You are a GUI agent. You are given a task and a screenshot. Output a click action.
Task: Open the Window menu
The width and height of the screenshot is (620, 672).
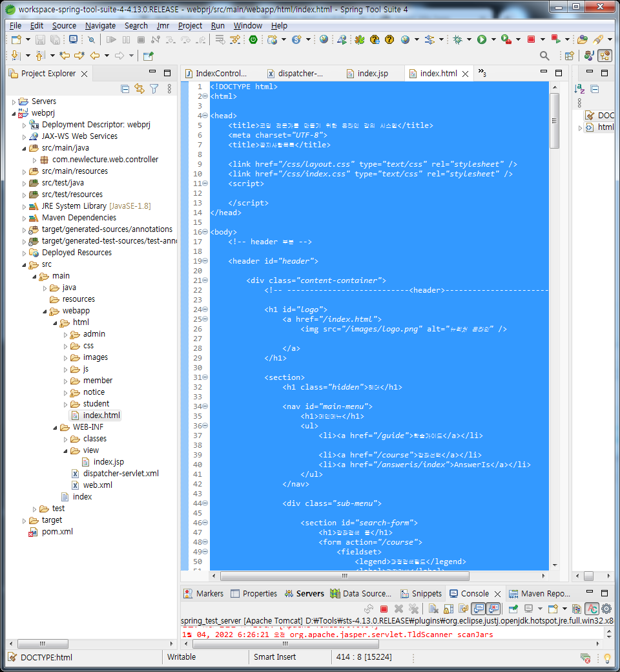click(247, 26)
